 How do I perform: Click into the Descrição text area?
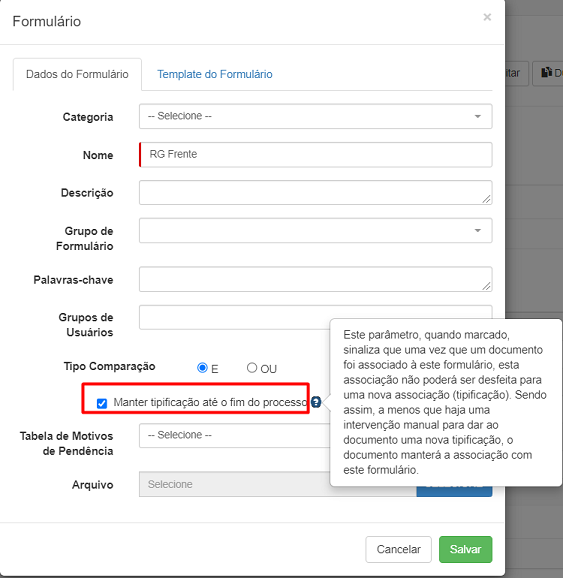click(x=316, y=192)
